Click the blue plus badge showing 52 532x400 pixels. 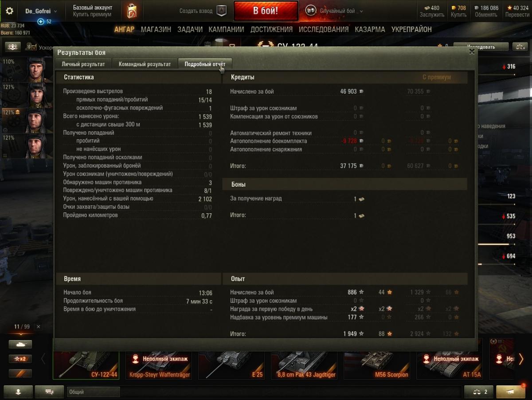point(40,21)
